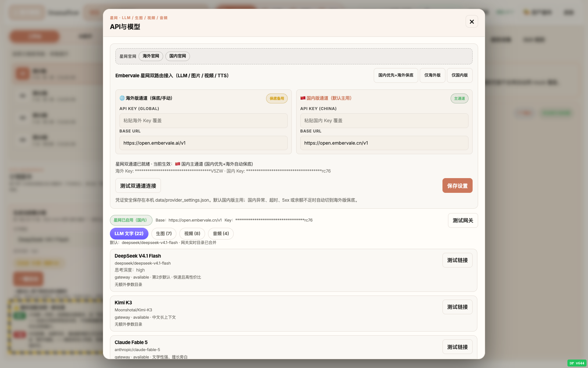
Task: Click the 测试网关 button
Action: point(463,220)
